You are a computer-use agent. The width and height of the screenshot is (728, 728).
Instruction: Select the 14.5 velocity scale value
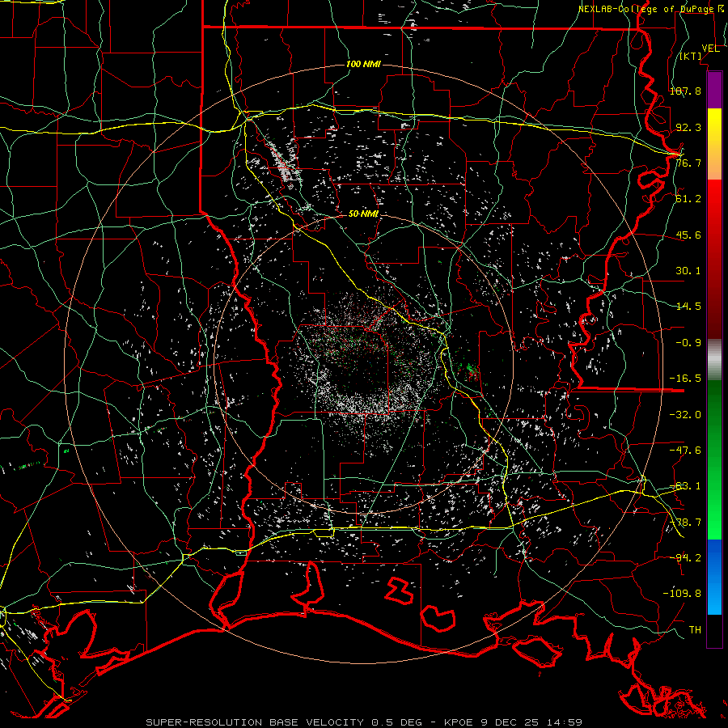click(x=688, y=307)
